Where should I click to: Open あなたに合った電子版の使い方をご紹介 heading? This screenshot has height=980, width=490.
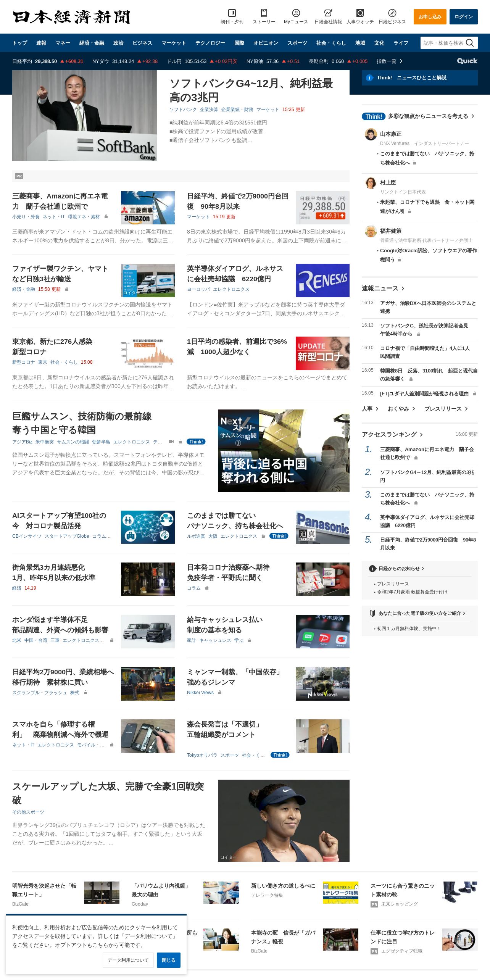[x=422, y=613]
